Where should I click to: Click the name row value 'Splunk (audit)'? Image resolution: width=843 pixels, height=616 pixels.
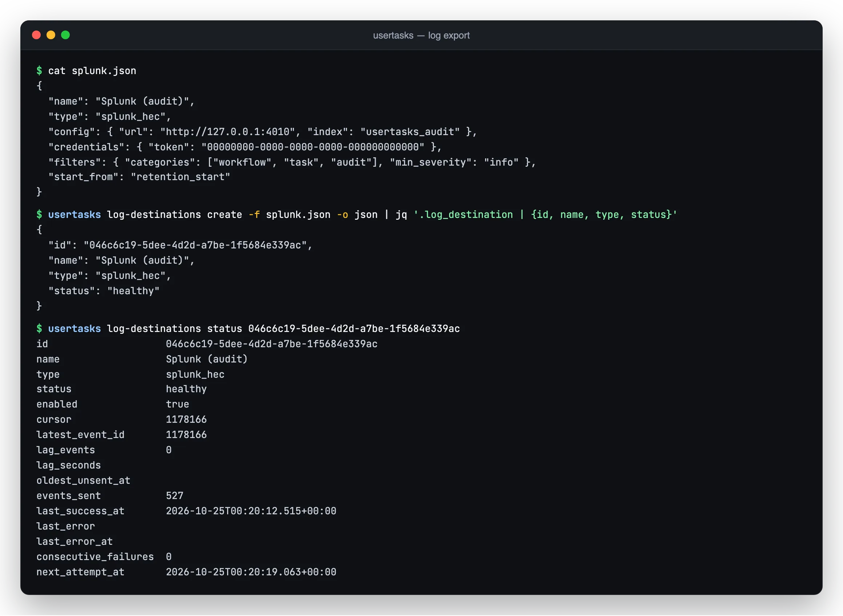click(207, 360)
